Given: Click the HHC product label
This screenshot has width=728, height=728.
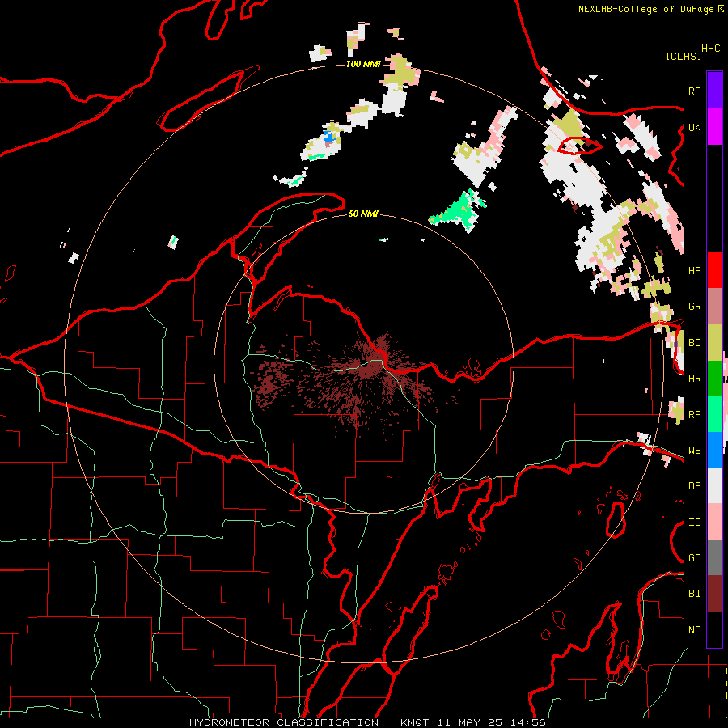Looking at the screenshot, I should coord(711,49).
